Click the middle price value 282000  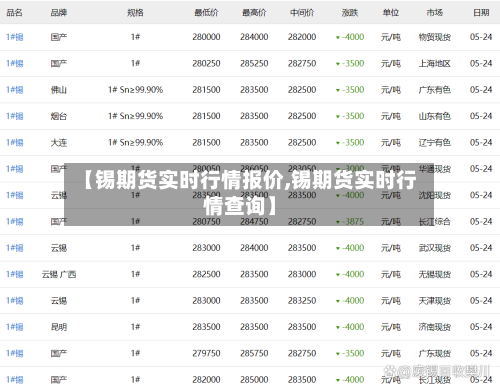pyautogui.click(x=302, y=37)
